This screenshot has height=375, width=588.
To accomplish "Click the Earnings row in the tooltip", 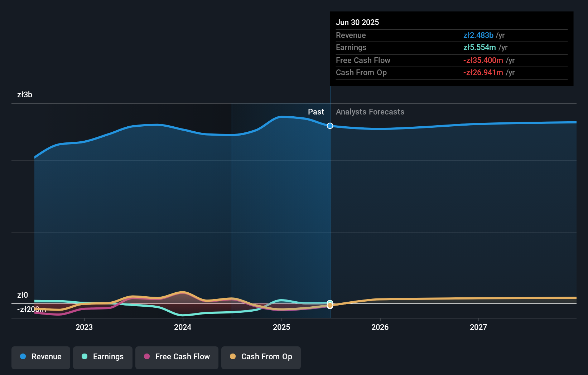I will coord(351,47).
